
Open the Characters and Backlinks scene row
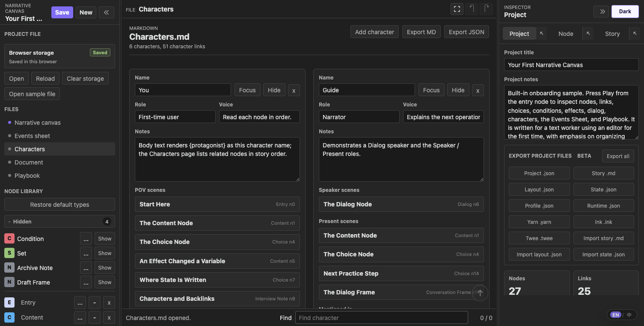coord(217,299)
